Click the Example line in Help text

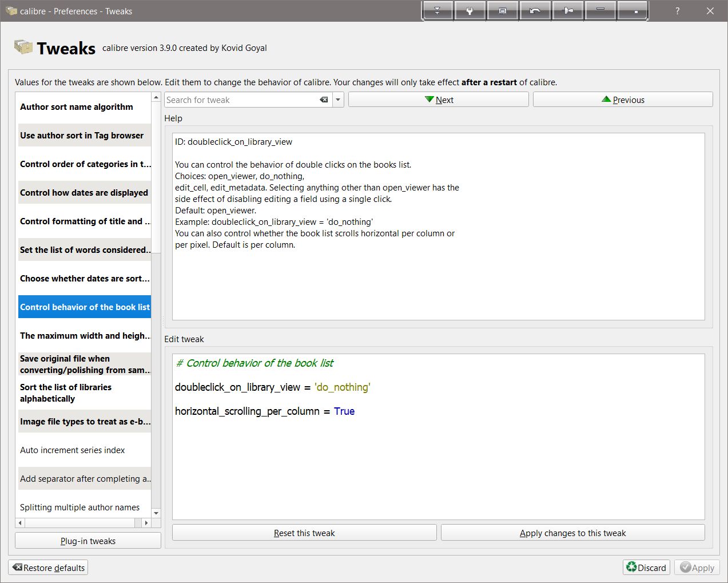click(274, 222)
